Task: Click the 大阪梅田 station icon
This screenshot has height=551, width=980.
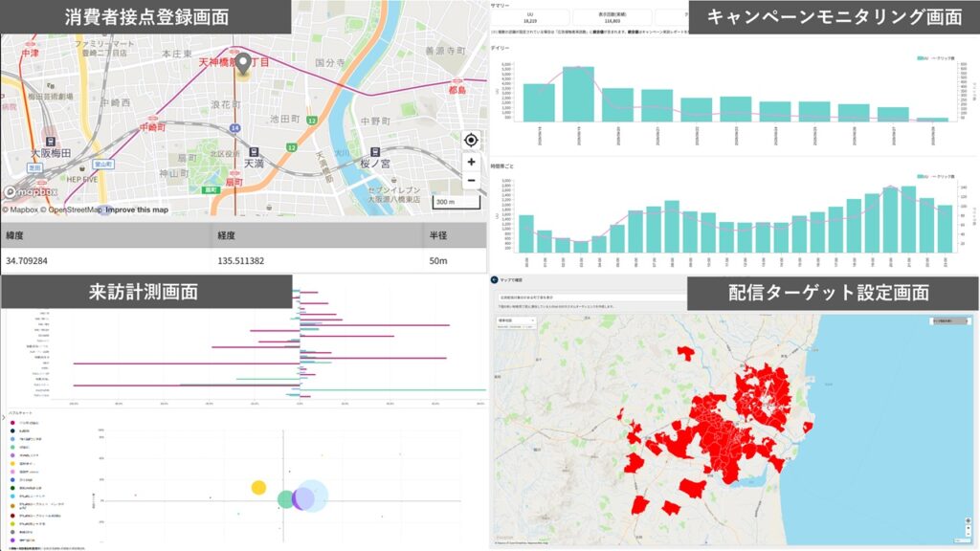Action: click(50, 142)
